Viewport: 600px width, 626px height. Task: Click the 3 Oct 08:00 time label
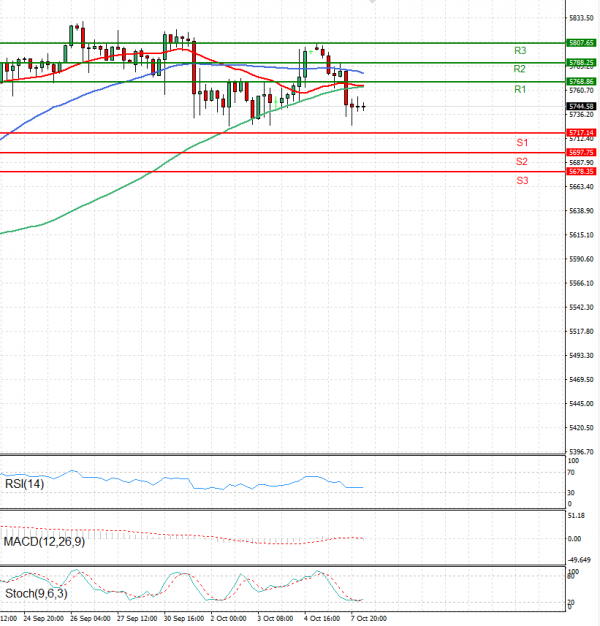coord(275,618)
